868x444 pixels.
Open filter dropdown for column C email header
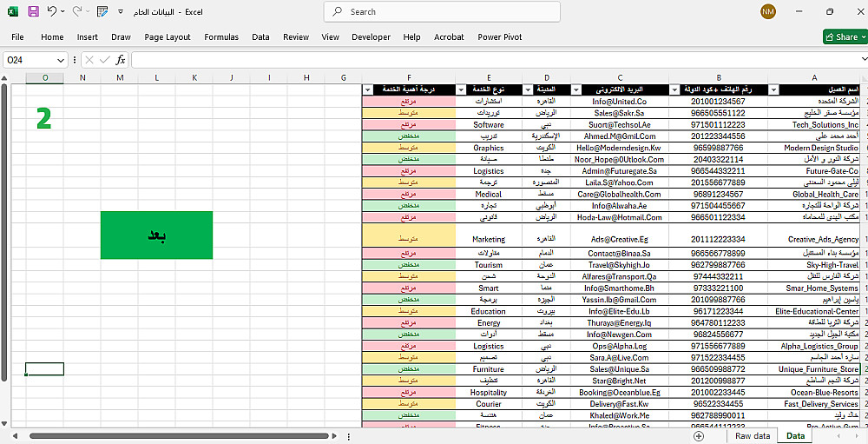(576, 89)
